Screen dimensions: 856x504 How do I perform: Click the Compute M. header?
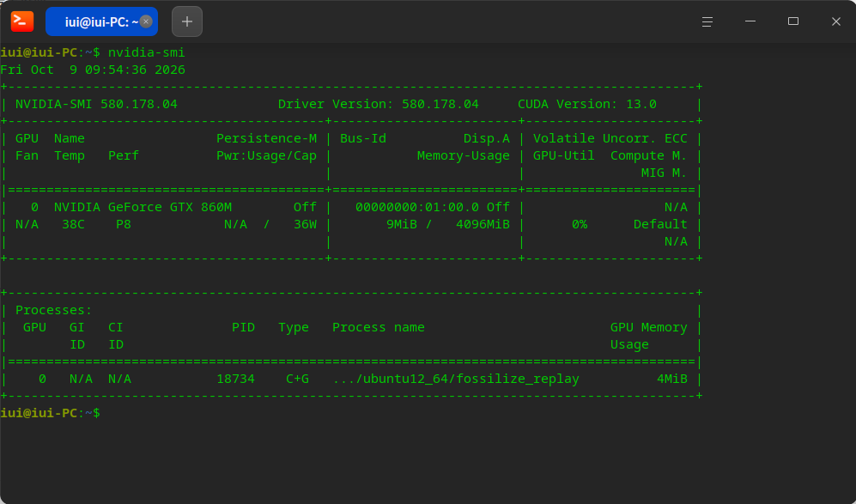(x=649, y=155)
